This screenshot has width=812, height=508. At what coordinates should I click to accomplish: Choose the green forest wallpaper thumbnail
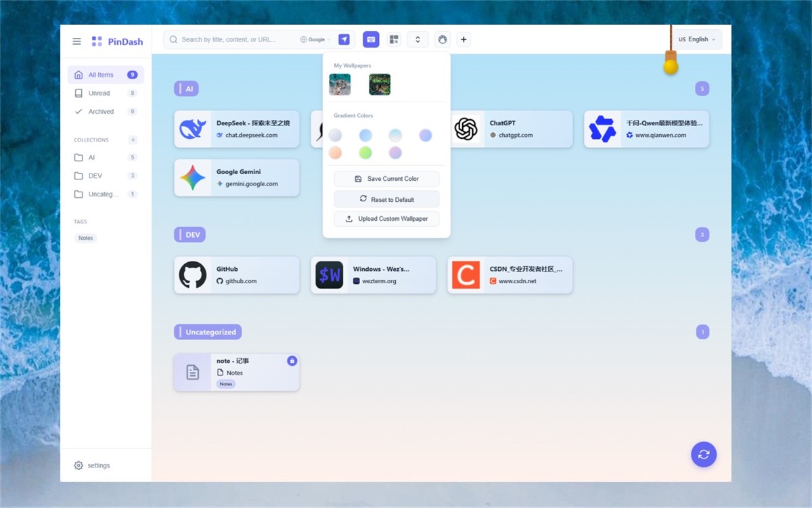pyautogui.click(x=380, y=84)
